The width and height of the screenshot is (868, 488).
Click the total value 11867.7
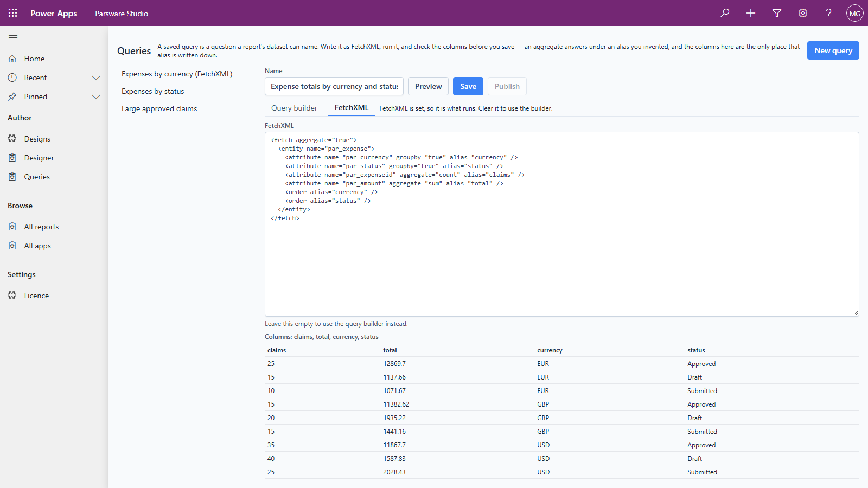point(394,445)
